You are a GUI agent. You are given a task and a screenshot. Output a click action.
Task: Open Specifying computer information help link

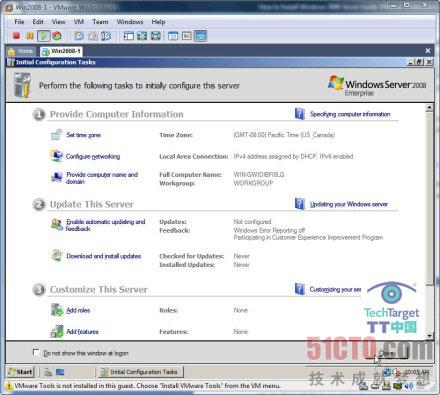(350, 114)
